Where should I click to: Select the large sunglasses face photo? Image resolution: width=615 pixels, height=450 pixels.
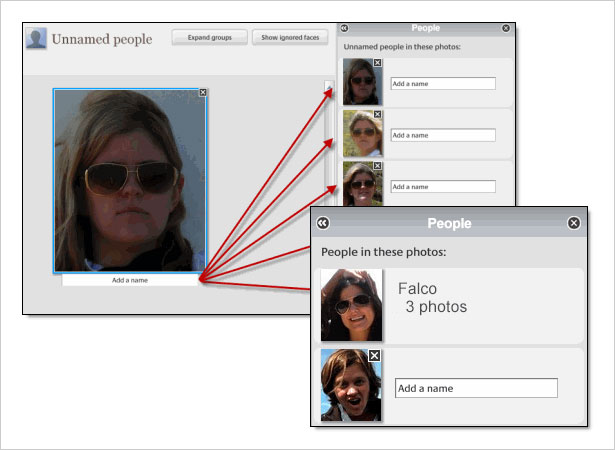click(x=130, y=180)
